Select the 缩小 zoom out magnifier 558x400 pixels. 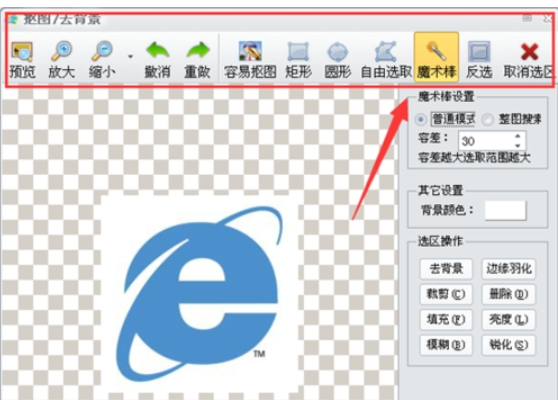[102, 60]
